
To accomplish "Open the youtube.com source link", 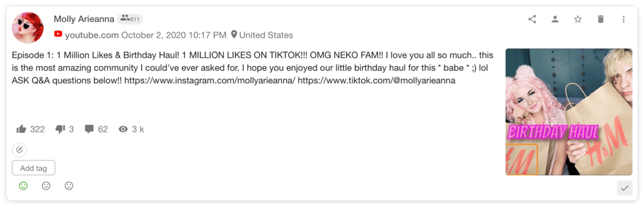I will coord(92,35).
